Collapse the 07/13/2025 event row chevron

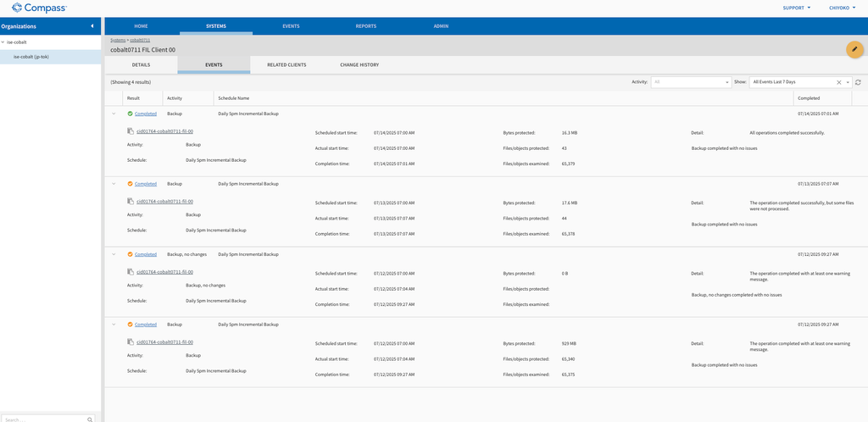coord(114,184)
